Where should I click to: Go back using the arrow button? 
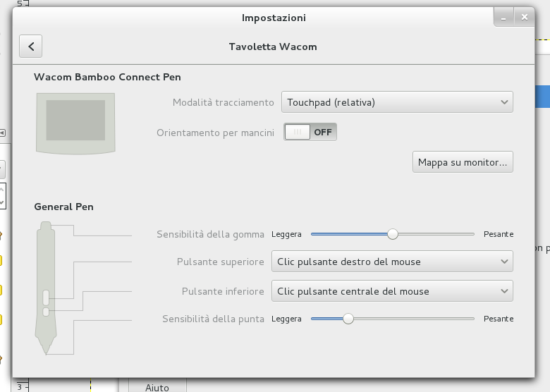point(30,47)
